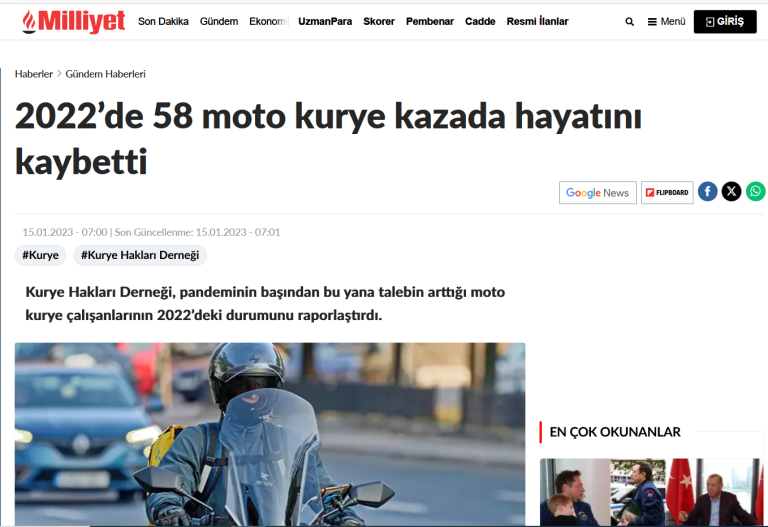Screen dimensions: 768x527
Task: Open the Ekonomi nav item
Action: [268, 22]
